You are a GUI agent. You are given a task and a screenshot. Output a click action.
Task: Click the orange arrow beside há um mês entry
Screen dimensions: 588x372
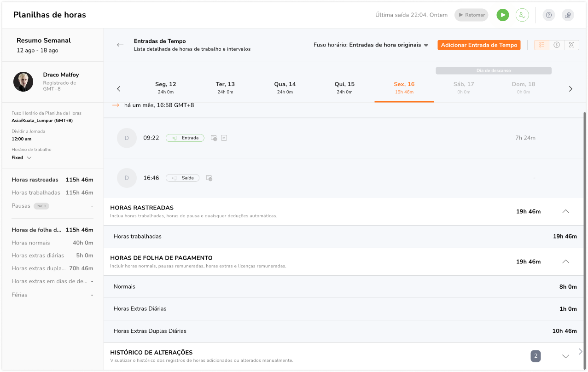coord(116,105)
